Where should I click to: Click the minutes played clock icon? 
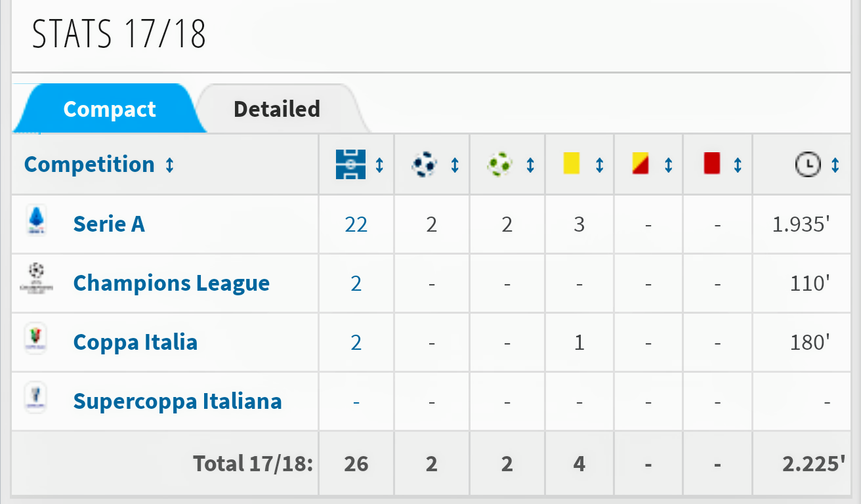[x=807, y=164]
